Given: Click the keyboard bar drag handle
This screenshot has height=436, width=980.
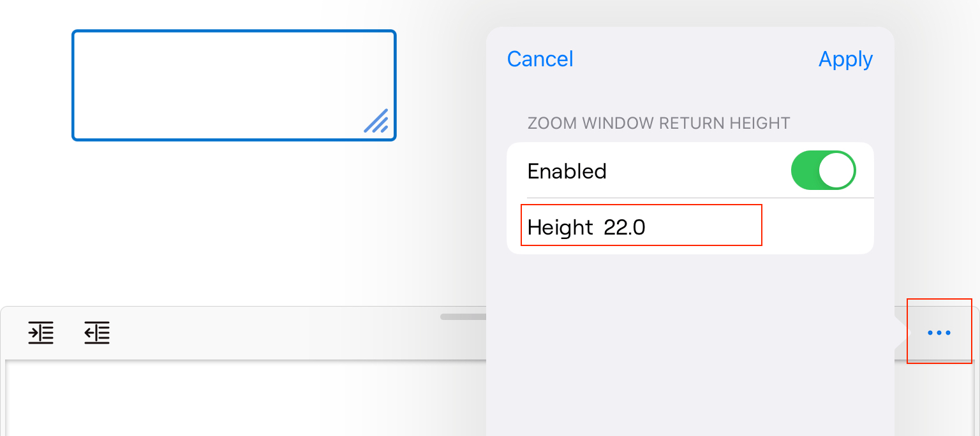Looking at the screenshot, I should [463, 316].
